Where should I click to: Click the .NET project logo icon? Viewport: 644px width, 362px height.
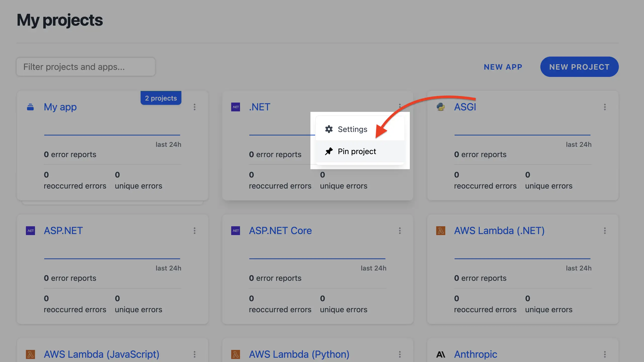235,107
